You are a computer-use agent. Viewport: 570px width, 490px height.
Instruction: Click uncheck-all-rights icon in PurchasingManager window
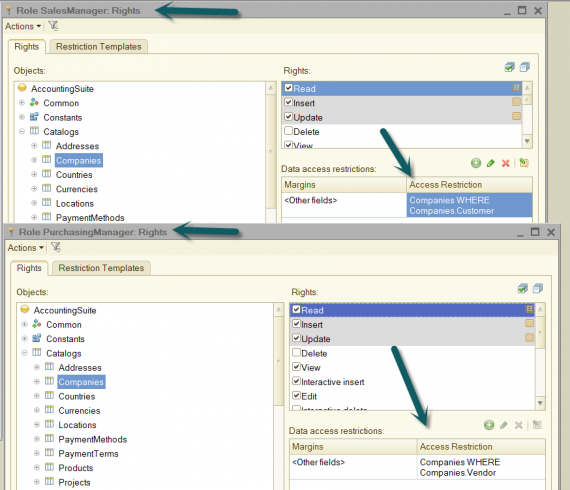click(538, 289)
